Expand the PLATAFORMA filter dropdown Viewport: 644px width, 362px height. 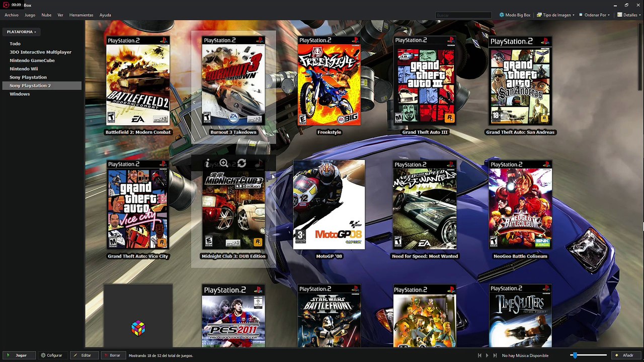pos(22,32)
